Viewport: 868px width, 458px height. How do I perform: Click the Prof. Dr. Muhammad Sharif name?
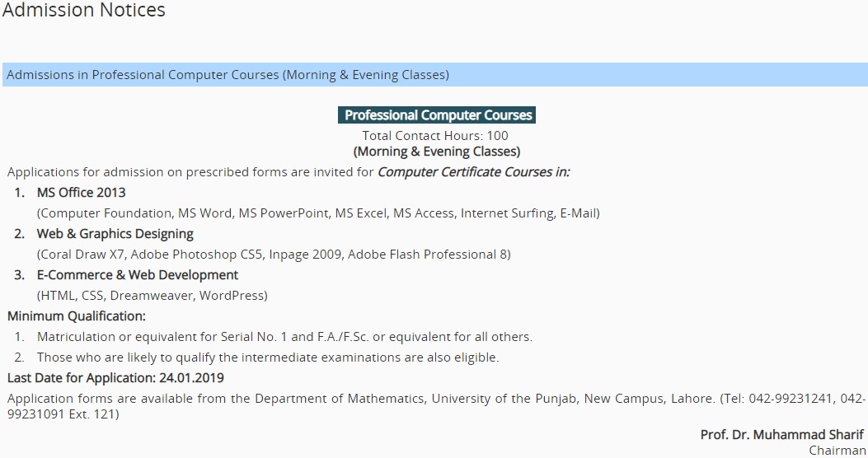[x=781, y=435]
